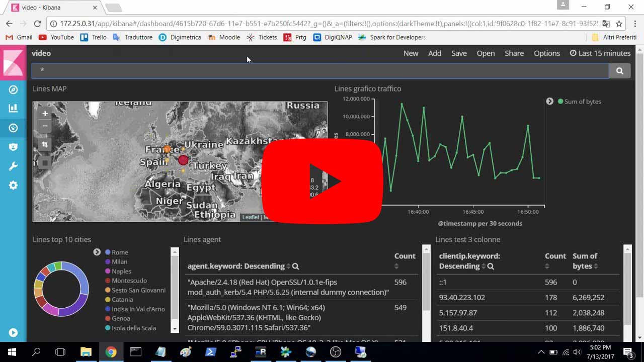
Task: Open Discover from the compass sidebar icon
Action: click(x=13, y=89)
